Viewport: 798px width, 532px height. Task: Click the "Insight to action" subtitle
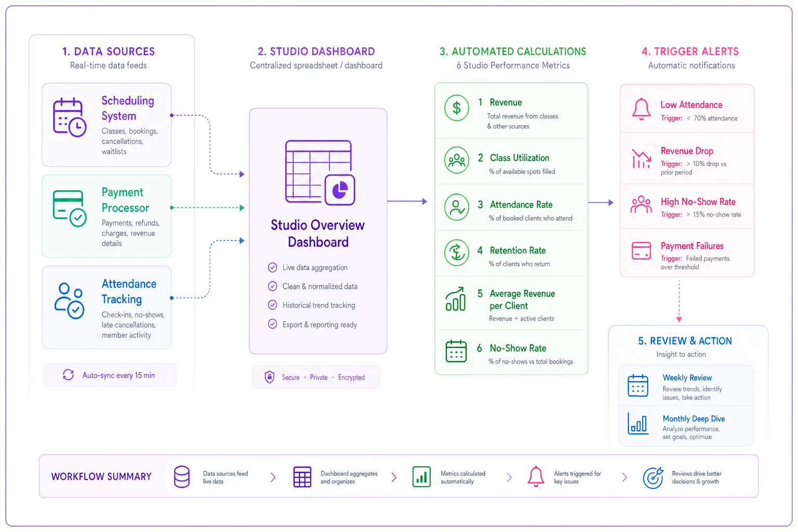[681, 354]
